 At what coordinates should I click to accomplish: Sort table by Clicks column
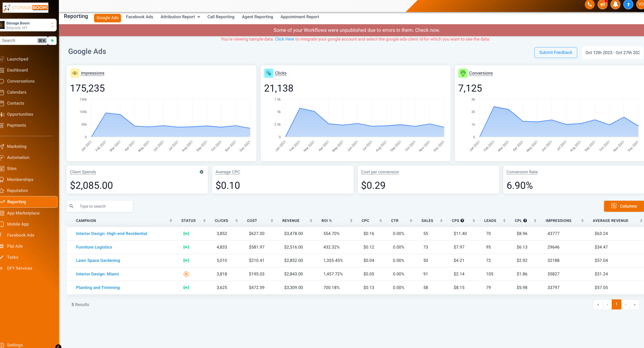point(237,220)
